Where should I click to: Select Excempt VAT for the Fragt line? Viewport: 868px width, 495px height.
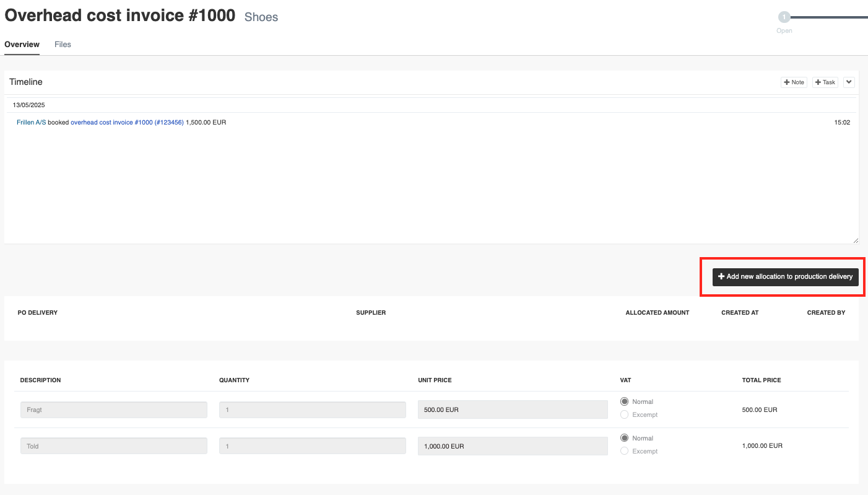coord(624,415)
